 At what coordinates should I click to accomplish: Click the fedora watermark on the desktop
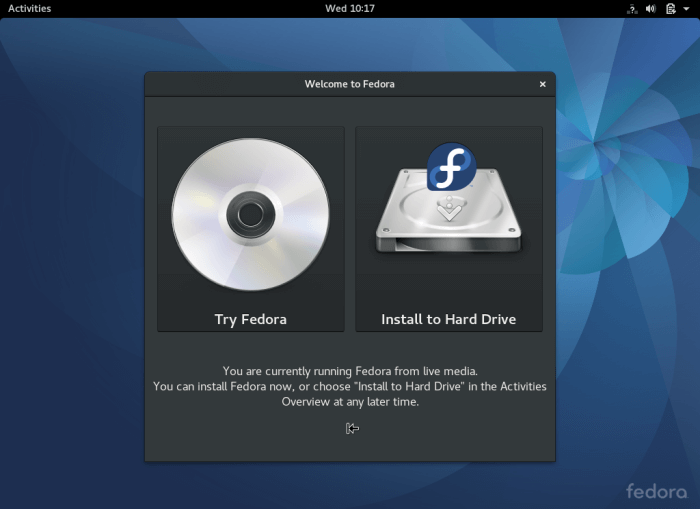tap(656, 491)
